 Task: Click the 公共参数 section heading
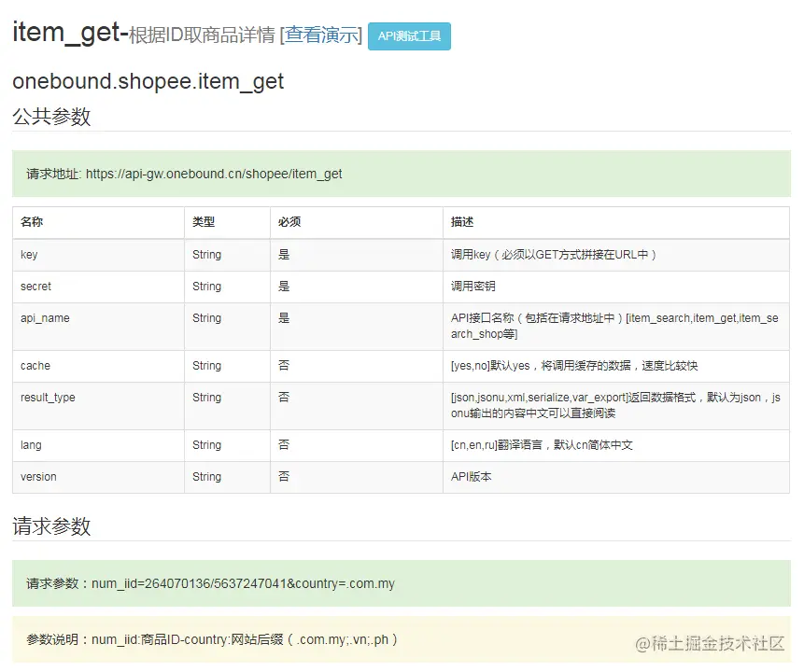pos(51,117)
